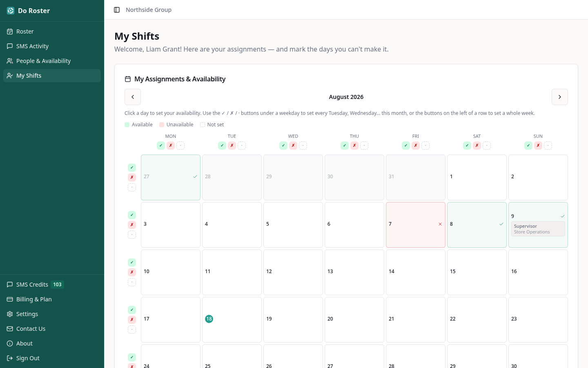Mark all Sundays available

tap(528, 146)
